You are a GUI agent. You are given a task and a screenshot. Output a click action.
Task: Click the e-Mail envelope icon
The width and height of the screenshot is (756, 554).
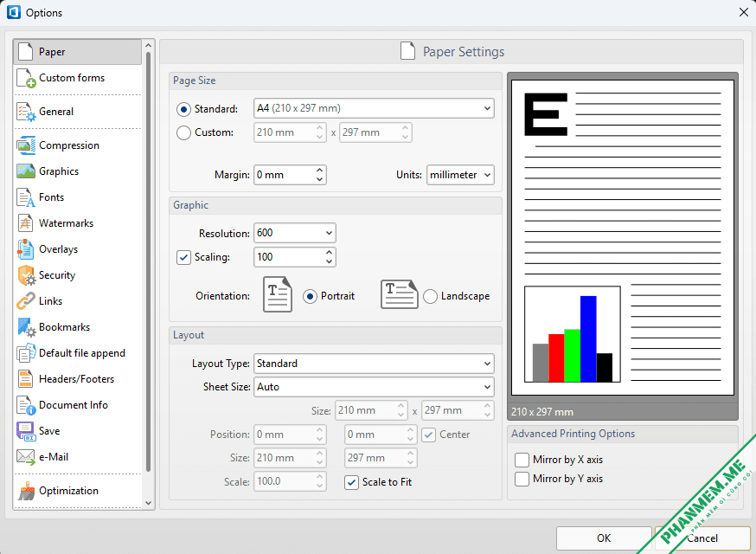(26, 457)
